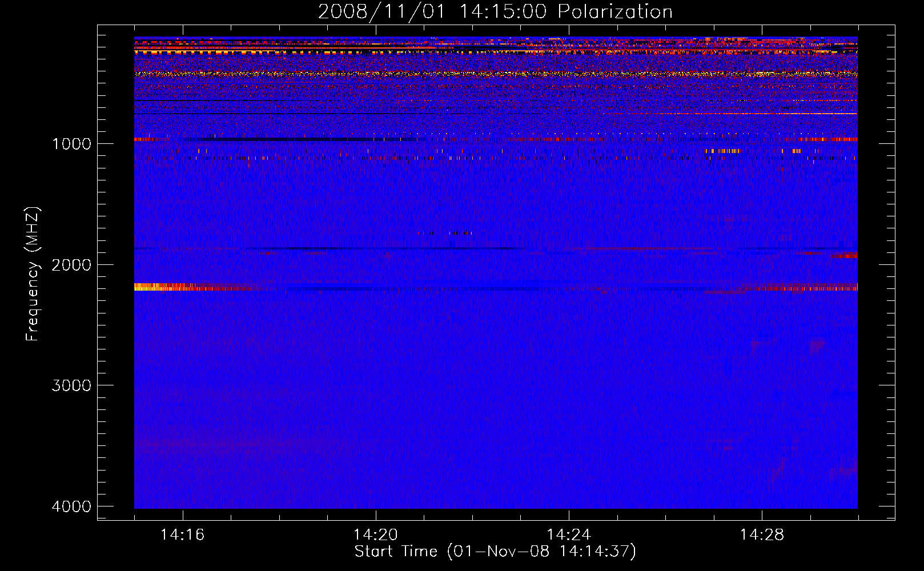Select the 14:20 time axis label

[x=376, y=535]
